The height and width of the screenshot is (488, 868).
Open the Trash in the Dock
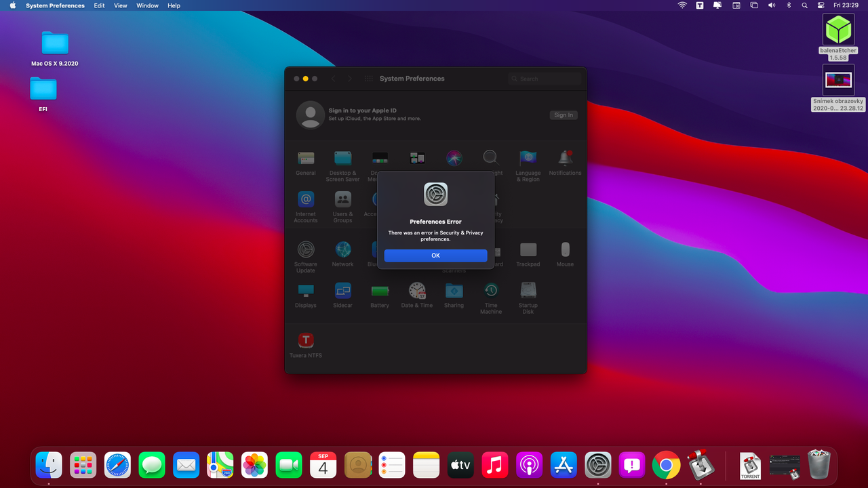pos(819,465)
